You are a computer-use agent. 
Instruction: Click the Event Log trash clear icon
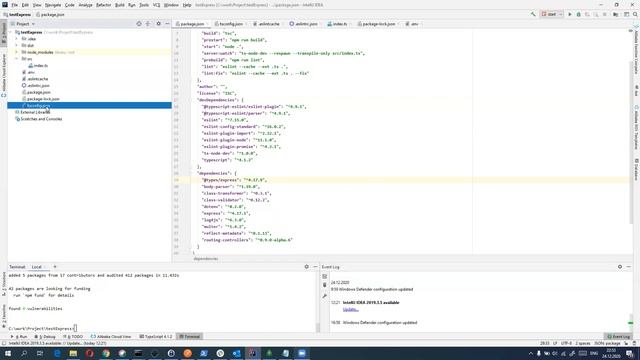(324, 285)
